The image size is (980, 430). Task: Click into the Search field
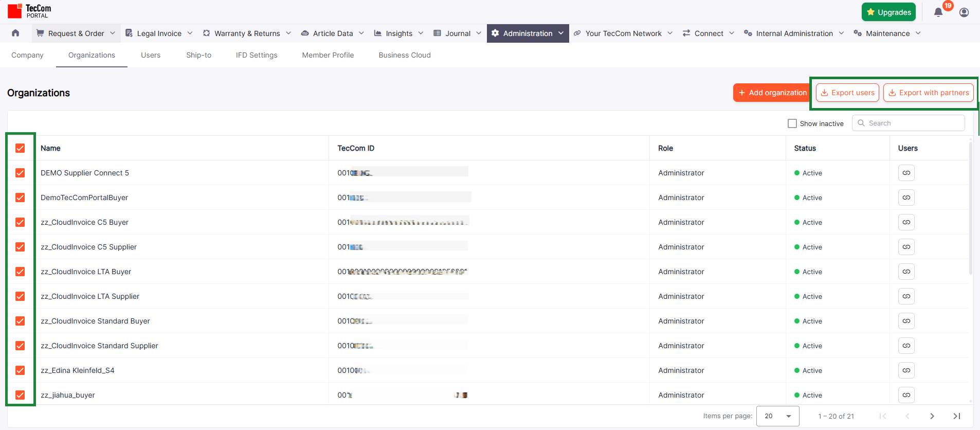(909, 123)
